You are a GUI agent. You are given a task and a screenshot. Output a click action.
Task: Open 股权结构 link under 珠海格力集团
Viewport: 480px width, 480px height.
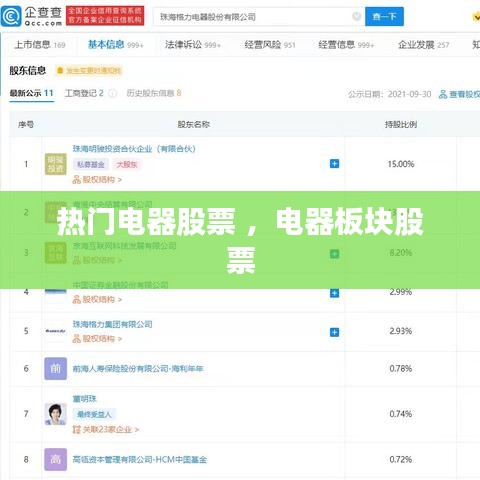[97, 339]
